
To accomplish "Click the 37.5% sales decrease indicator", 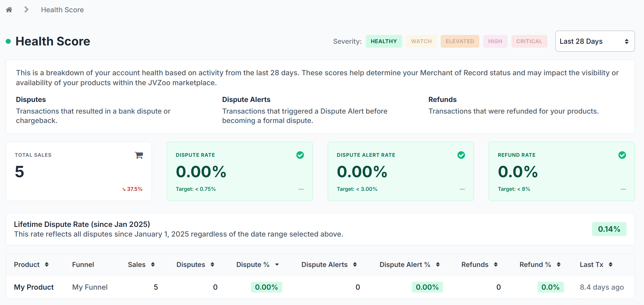I will tap(132, 189).
